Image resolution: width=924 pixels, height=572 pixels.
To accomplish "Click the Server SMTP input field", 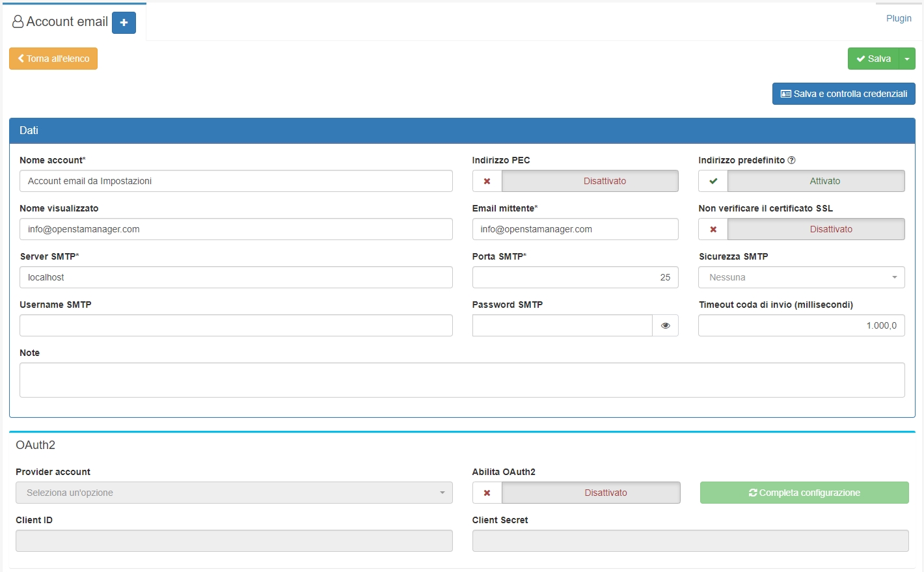I will point(236,277).
